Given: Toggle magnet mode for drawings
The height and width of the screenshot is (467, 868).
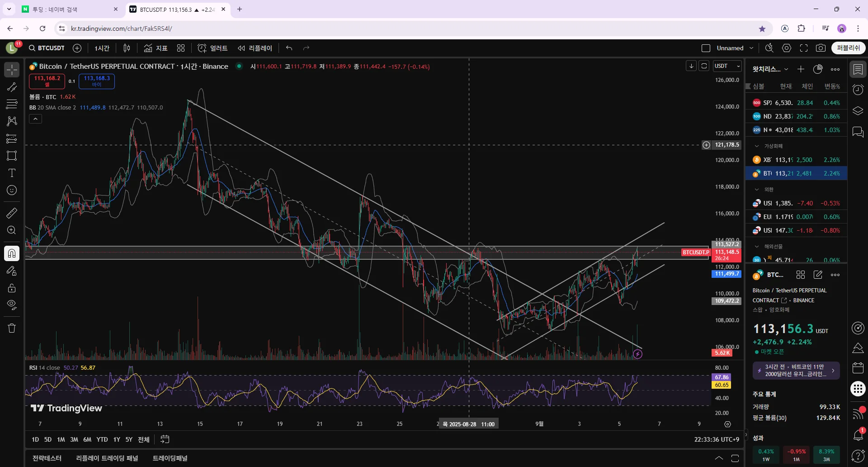Looking at the screenshot, I should (12, 253).
